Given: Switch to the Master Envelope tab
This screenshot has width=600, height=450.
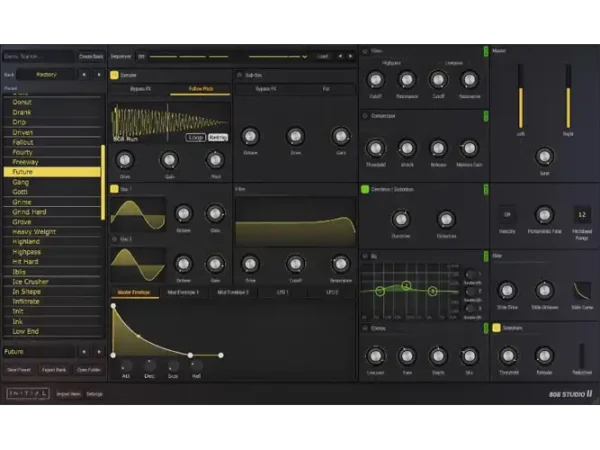Looking at the screenshot, I should pyautogui.click(x=134, y=292).
